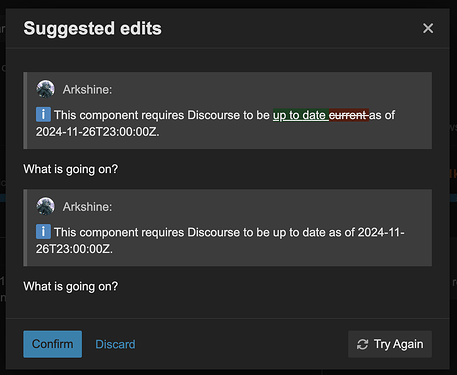Click the struck-through red word 'current'
The height and width of the screenshot is (375, 457).
coord(349,115)
